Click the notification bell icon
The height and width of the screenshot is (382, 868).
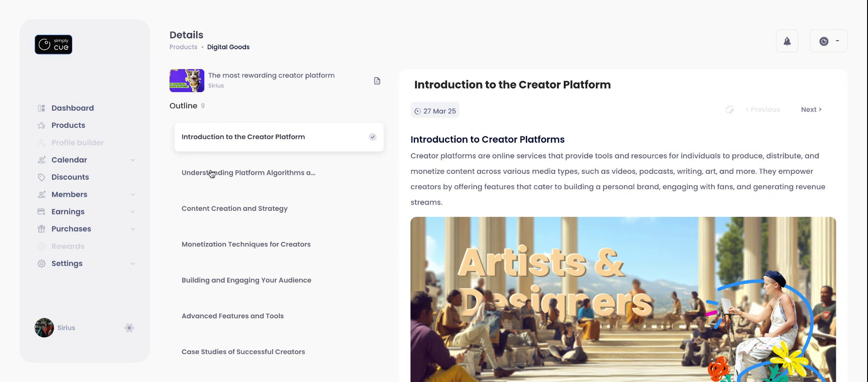[x=787, y=41]
